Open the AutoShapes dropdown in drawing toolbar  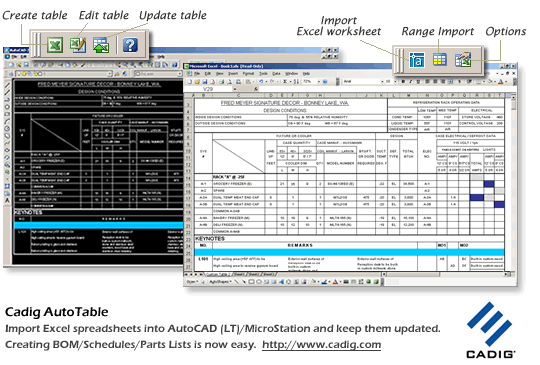(220, 282)
